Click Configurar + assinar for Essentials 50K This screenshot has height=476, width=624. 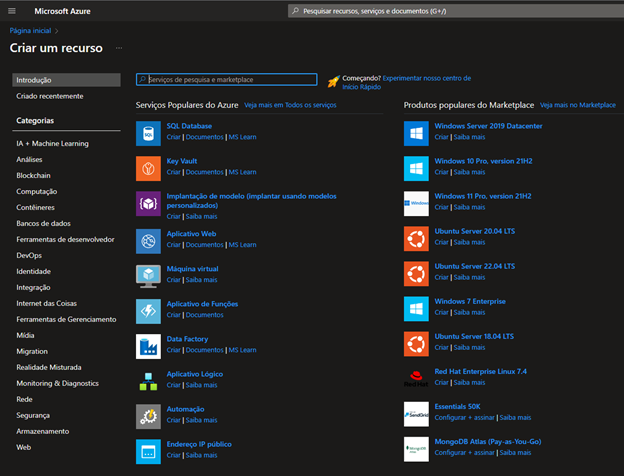pos(464,417)
